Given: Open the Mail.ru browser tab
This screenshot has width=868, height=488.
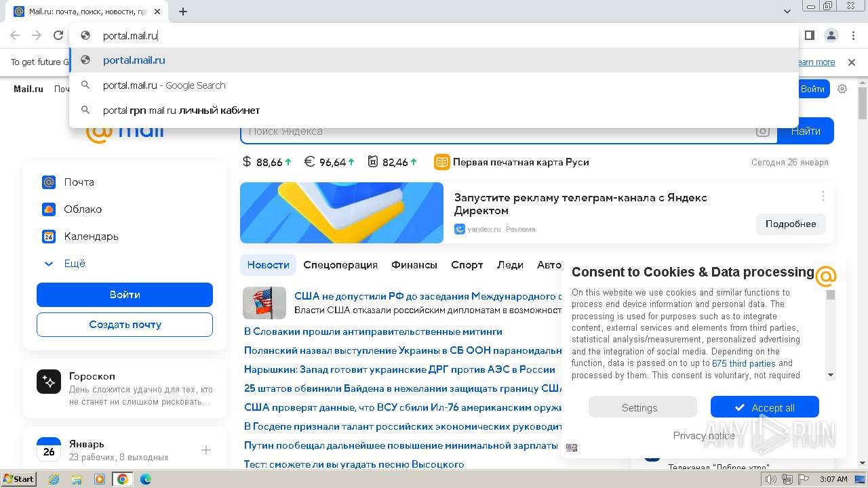Looking at the screenshot, I should 88,12.
